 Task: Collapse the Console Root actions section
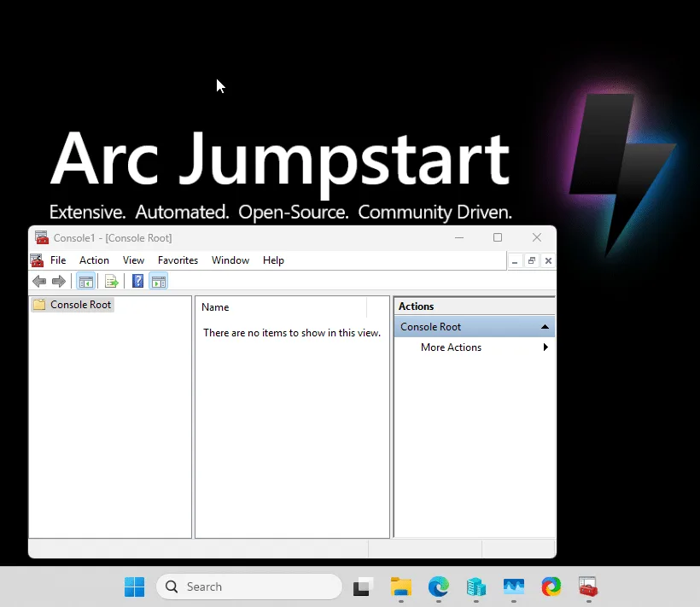[x=544, y=326]
